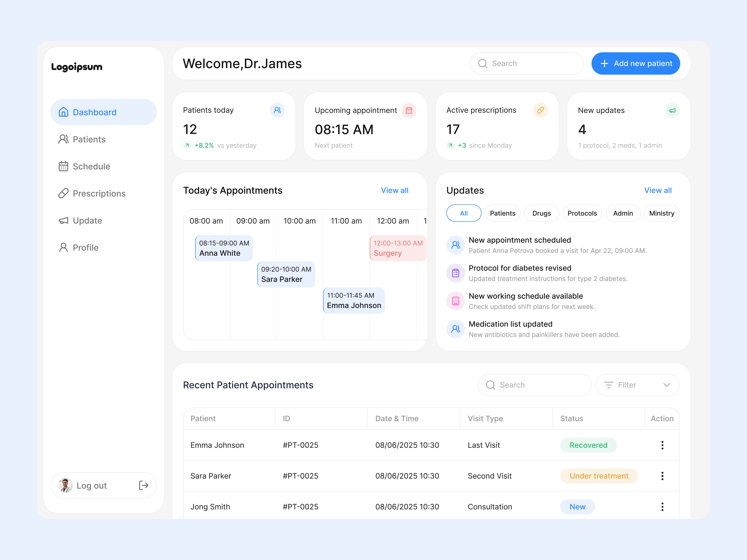The width and height of the screenshot is (747, 560).
Task: Open actions menu for Jong Smith row
Action: (x=662, y=507)
